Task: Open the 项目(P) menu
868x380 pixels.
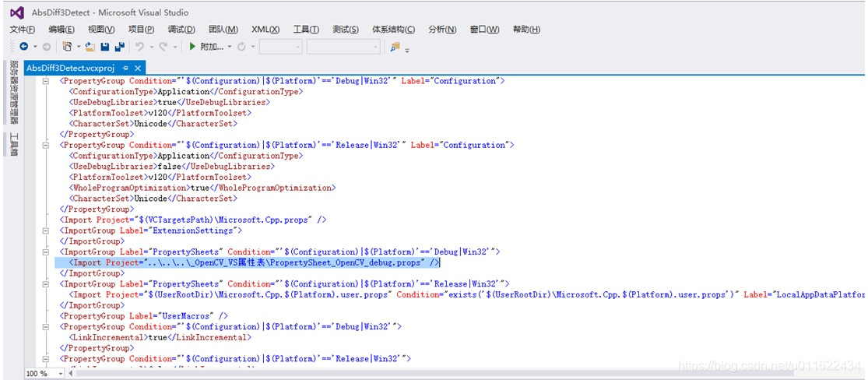Action: [x=141, y=30]
